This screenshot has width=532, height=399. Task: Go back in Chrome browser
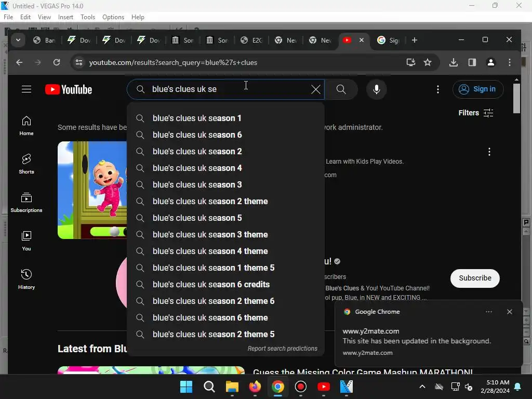19,62
